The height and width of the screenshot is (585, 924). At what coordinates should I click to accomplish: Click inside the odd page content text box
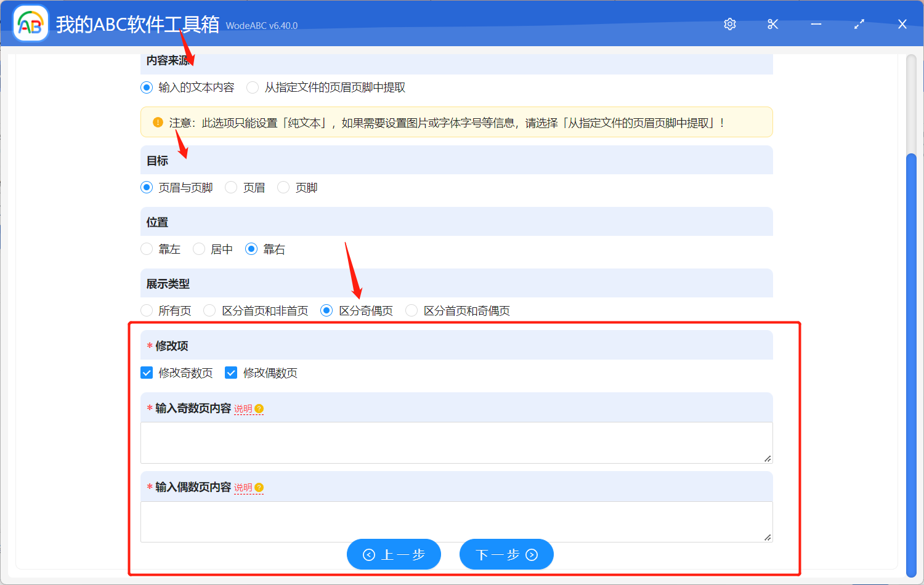coord(456,442)
